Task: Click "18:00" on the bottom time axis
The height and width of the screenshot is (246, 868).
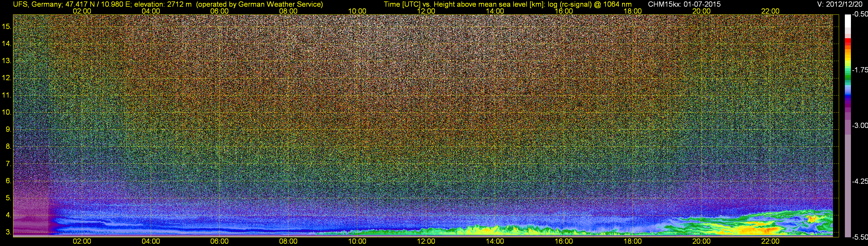Action: click(x=632, y=241)
